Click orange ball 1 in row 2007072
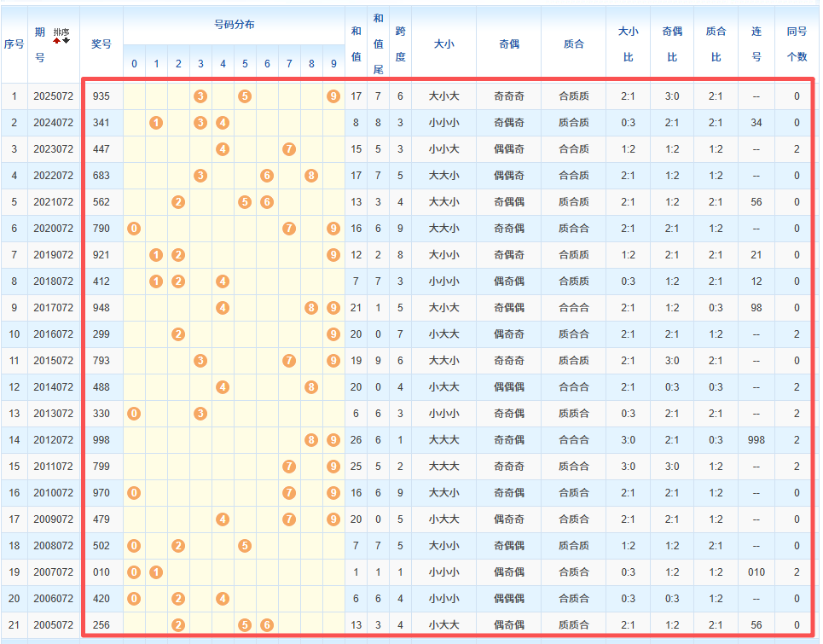 pos(156,572)
